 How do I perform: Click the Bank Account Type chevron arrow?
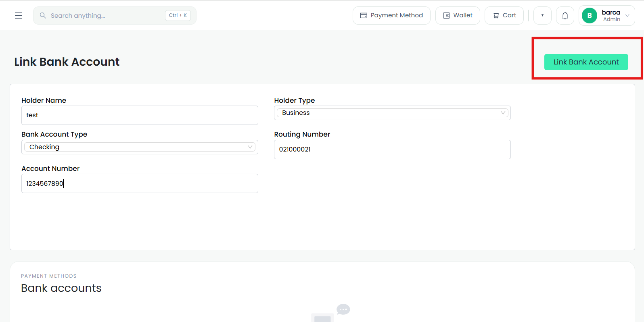click(x=250, y=147)
